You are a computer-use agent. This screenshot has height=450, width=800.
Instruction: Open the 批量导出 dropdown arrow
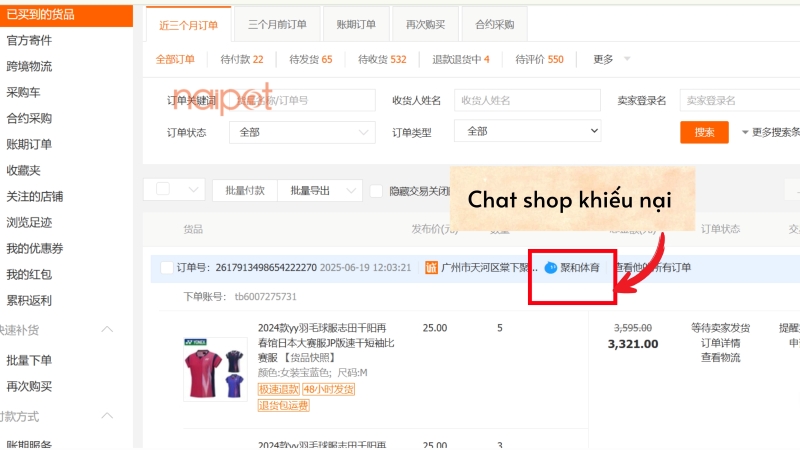(351, 191)
